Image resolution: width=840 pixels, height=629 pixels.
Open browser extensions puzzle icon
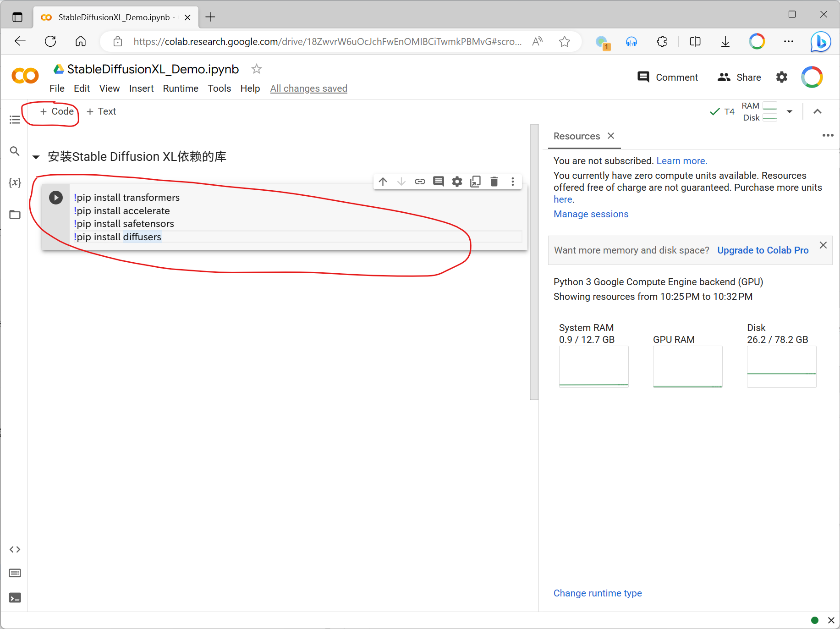pyautogui.click(x=662, y=42)
